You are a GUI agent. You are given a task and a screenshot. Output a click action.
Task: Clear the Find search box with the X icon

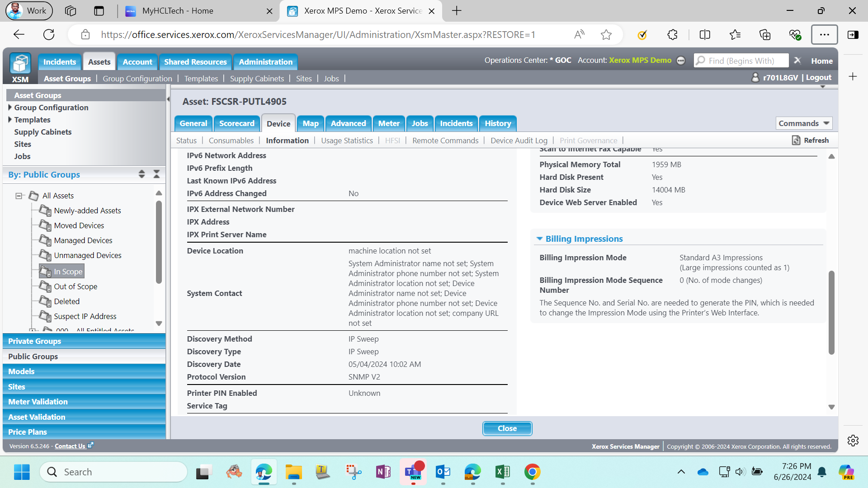tap(797, 61)
